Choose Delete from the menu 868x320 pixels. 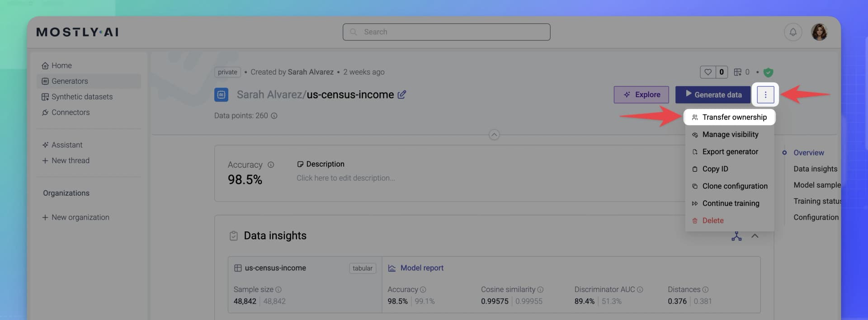coord(729,221)
